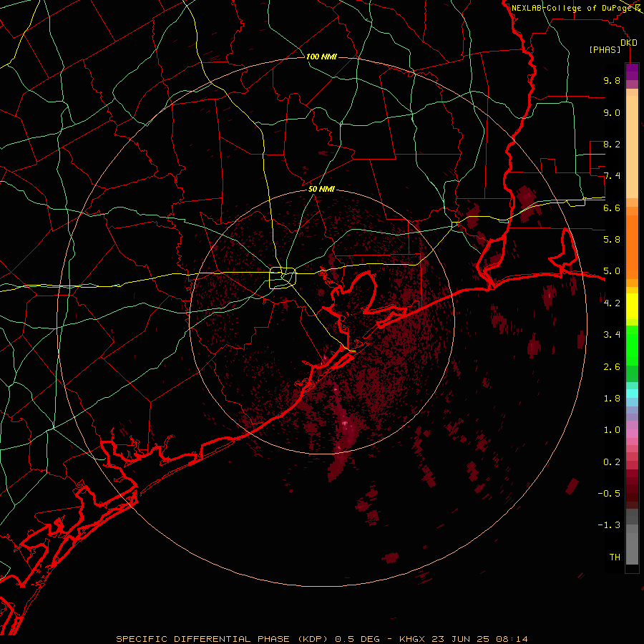Click the 0.2 legend value

click(612, 462)
